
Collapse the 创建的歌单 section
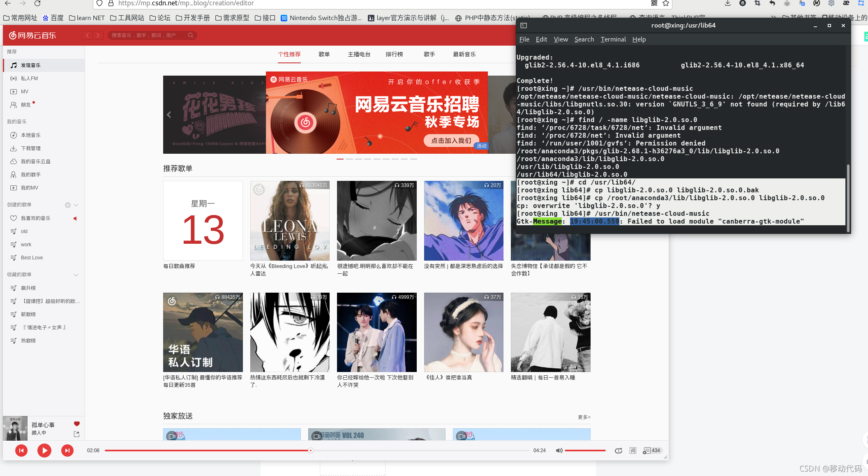click(76, 205)
